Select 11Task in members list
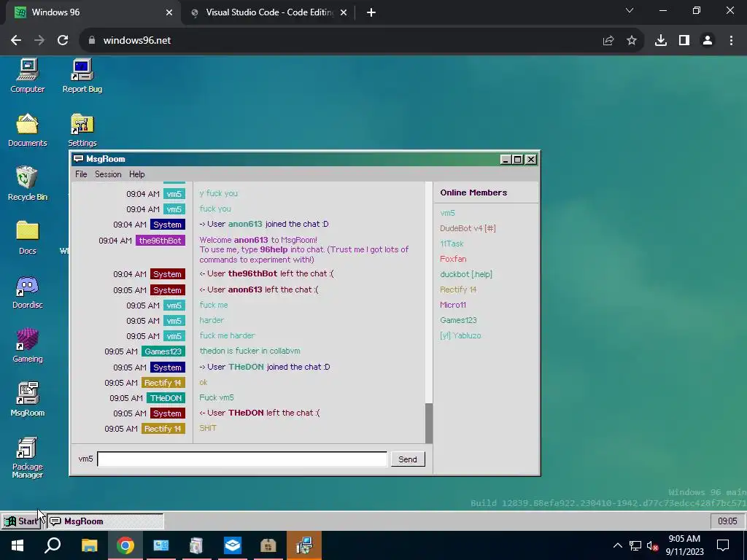The width and height of the screenshot is (747, 560). click(452, 244)
